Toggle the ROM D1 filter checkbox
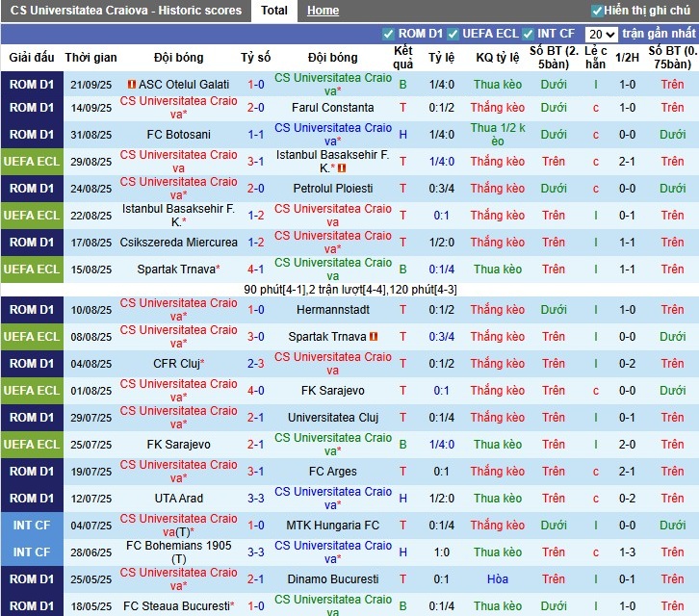The width and height of the screenshot is (699, 616). tap(389, 34)
